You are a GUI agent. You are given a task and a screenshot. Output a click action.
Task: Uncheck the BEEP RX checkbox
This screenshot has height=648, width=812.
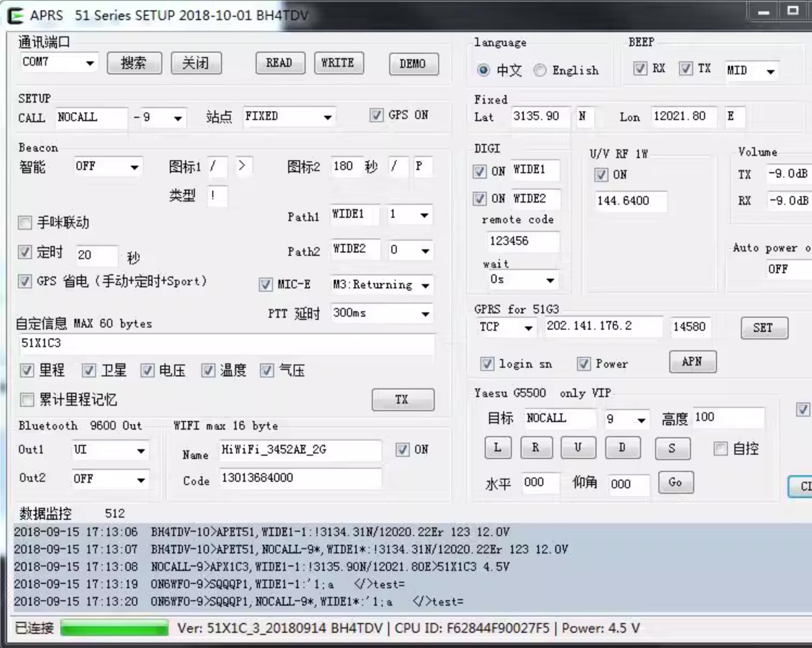click(640, 68)
